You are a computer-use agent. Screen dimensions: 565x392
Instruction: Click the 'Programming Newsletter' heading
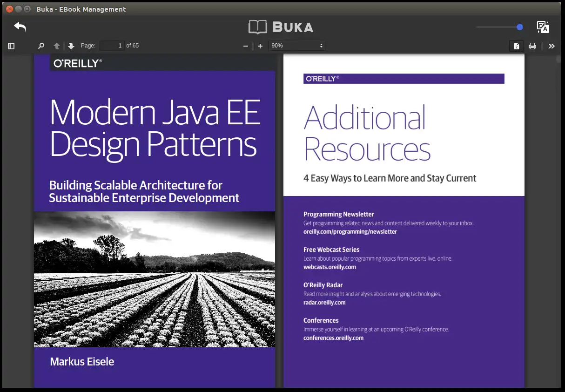339,214
